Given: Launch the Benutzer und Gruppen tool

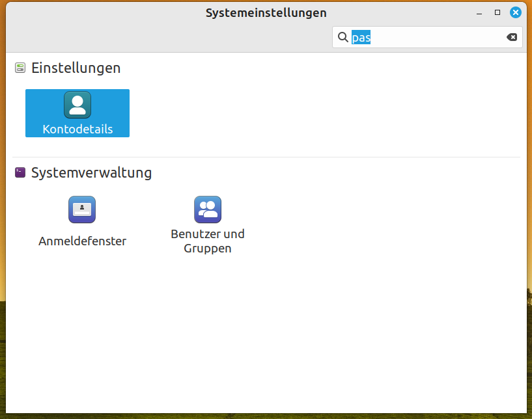Looking at the screenshot, I should pyautogui.click(x=208, y=209).
